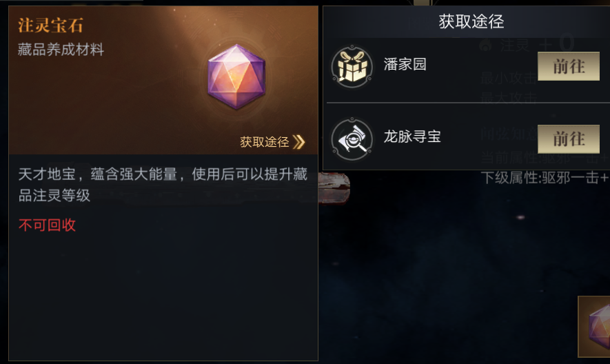
Task: Click the red 不可回收 notice
Action: 47,225
